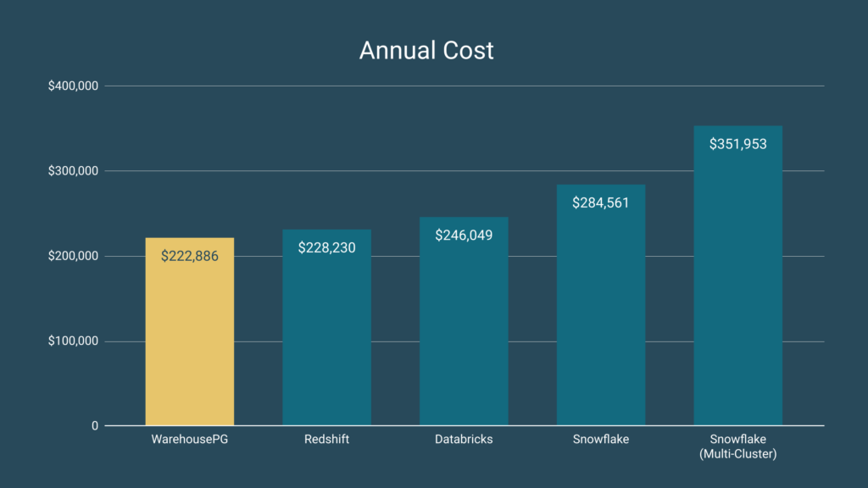The image size is (868, 488).
Task: Click the $228,230 data label
Action: (326, 247)
